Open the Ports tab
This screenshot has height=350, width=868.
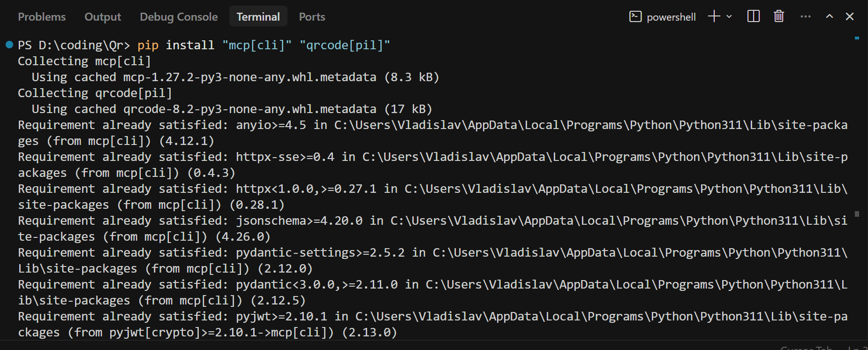click(312, 17)
